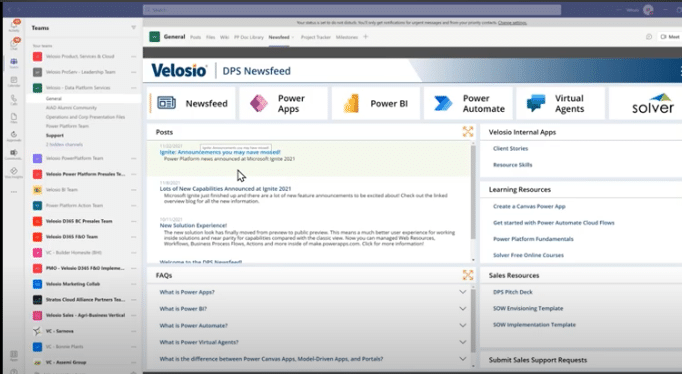Click the Meet button
682x374 pixels.
tap(670, 37)
